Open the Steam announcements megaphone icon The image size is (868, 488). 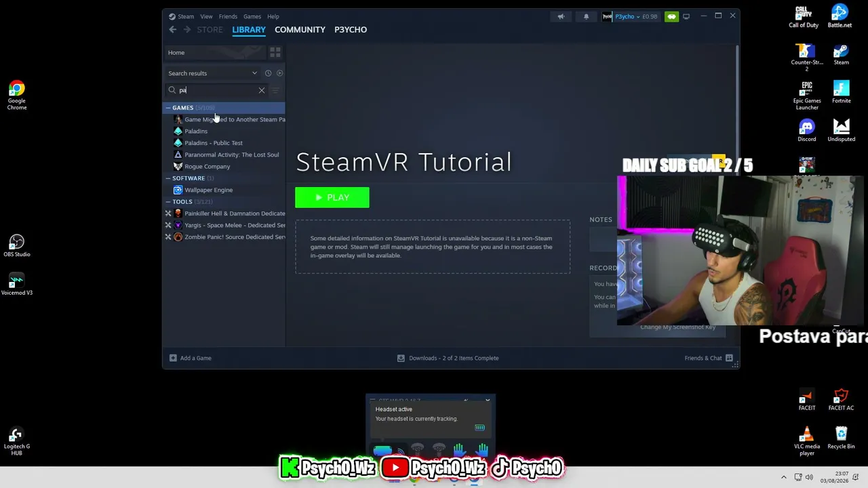coord(561,16)
